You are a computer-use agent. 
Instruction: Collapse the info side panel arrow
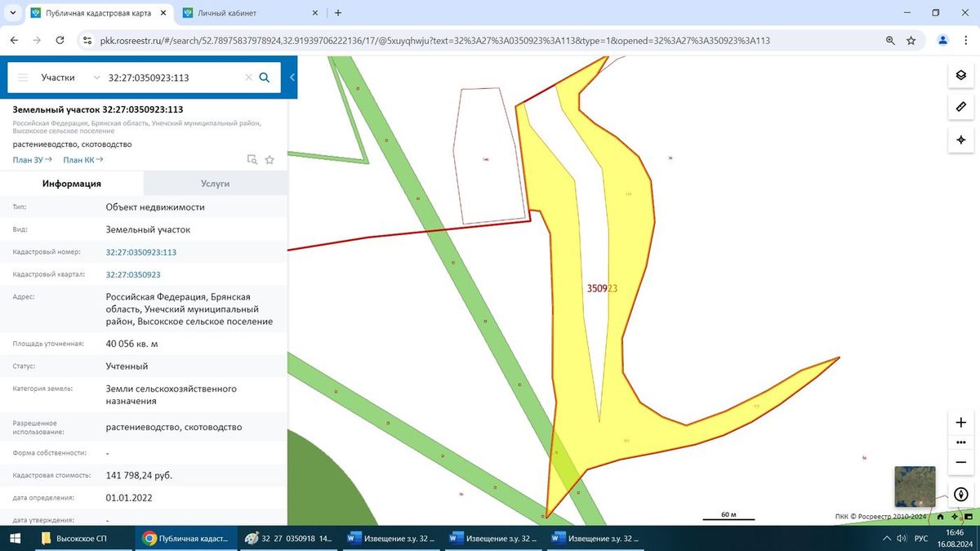(x=292, y=78)
